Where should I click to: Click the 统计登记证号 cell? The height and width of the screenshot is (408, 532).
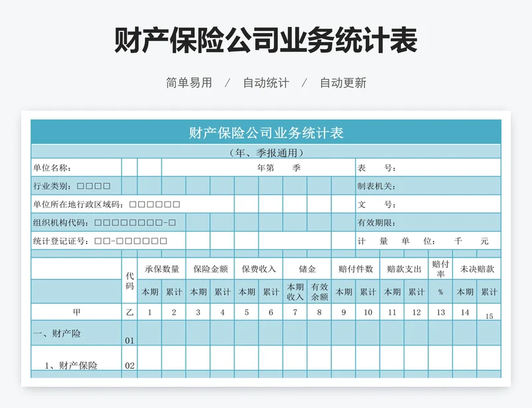pyautogui.click(x=108, y=241)
